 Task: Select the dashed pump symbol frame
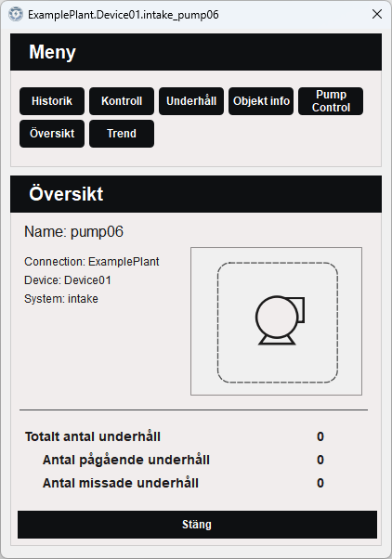[278, 322]
